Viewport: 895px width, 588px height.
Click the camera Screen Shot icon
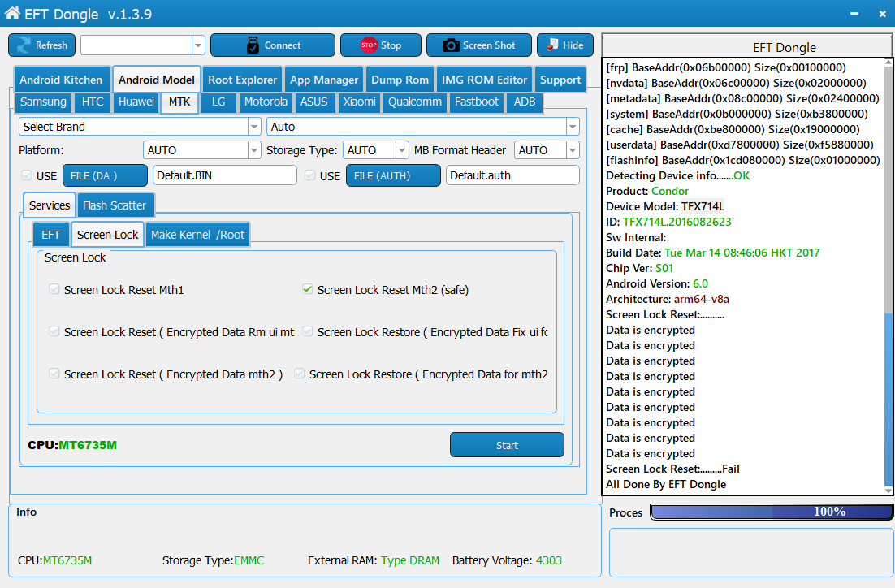click(451, 45)
